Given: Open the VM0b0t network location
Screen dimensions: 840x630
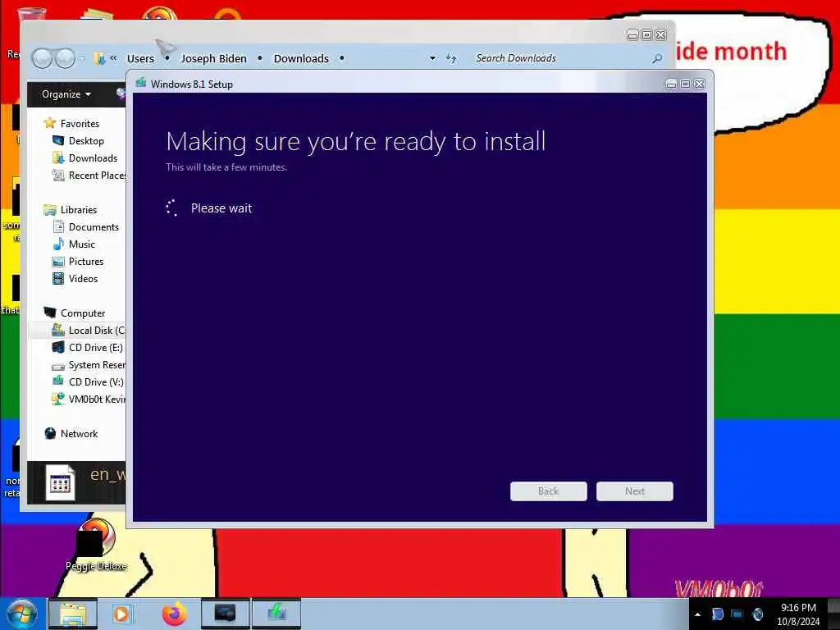Looking at the screenshot, I should coord(97,399).
